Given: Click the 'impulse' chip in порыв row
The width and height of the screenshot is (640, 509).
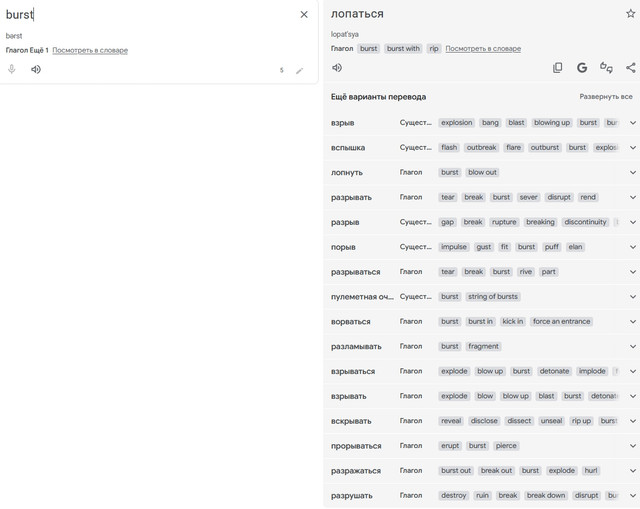Looking at the screenshot, I should (x=453, y=247).
